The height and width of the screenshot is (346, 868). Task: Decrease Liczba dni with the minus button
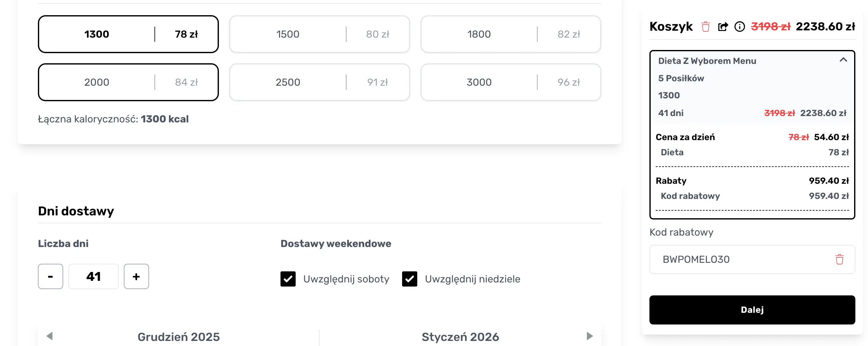click(x=50, y=276)
